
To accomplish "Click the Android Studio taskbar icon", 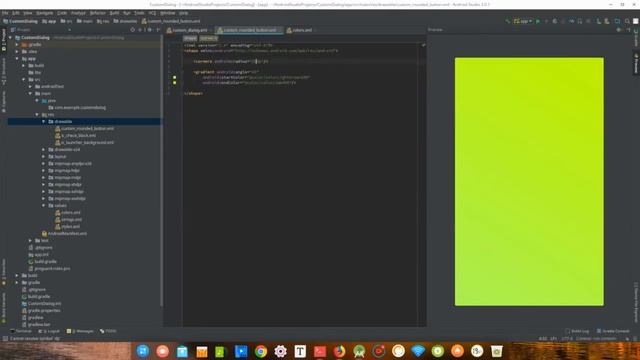I will tap(359, 351).
